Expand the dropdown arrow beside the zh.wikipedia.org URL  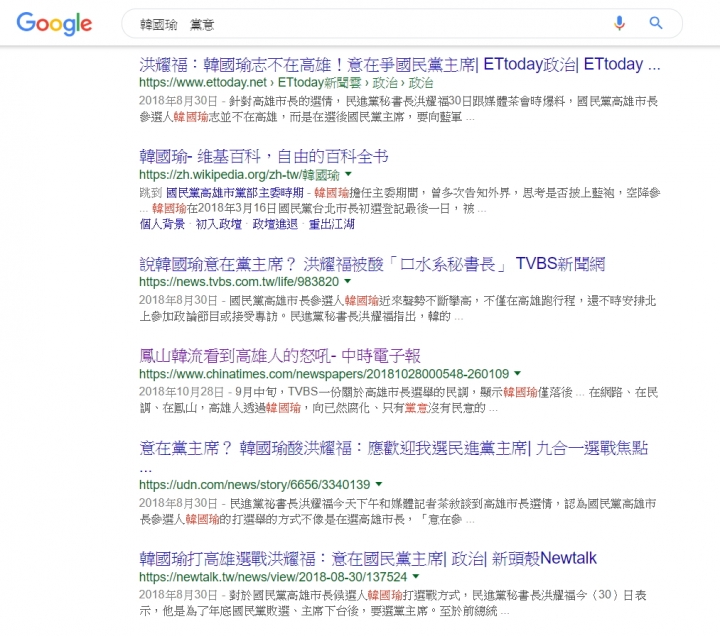[349, 174]
